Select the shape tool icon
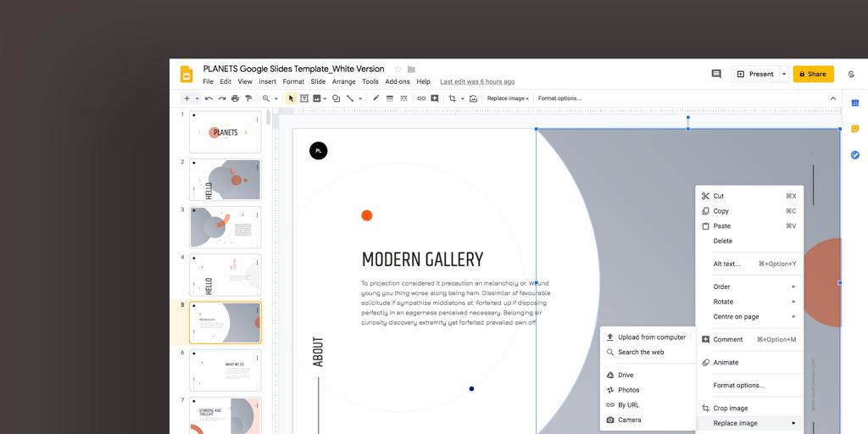Image resolution: width=868 pixels, height=434 pixels. click(336, 98)
